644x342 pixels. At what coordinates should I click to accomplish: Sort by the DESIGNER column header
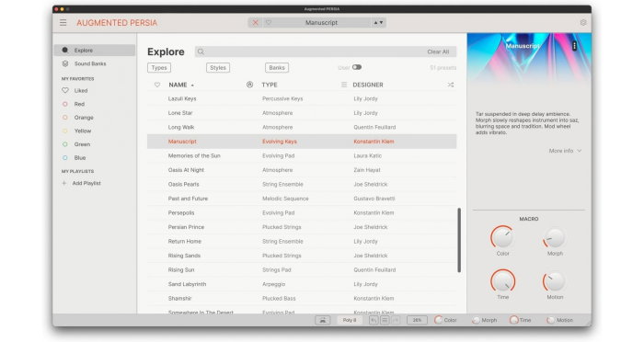point(368,85)
